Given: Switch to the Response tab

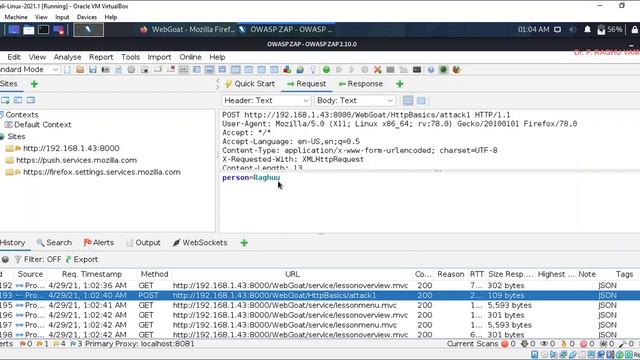Looking at the screenshot, I should click(360, 84).
